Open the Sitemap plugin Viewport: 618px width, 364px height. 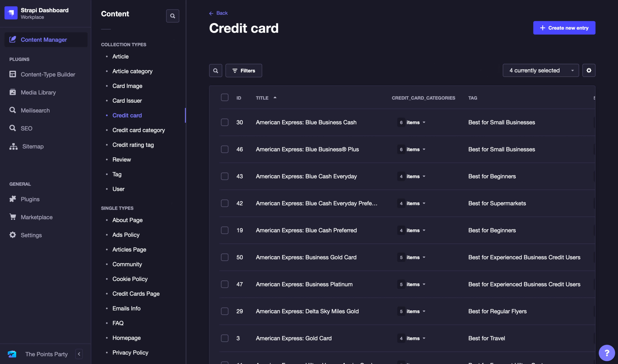33,146
